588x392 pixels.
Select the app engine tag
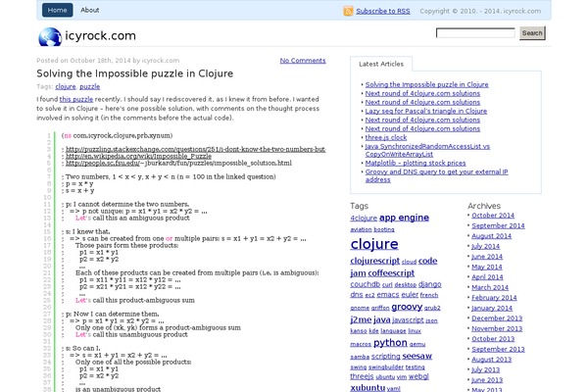404,218
